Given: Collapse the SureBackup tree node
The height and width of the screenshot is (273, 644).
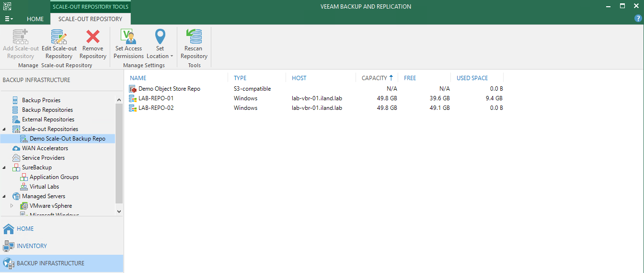Looking at the screenshot, I should coord(5,167).
